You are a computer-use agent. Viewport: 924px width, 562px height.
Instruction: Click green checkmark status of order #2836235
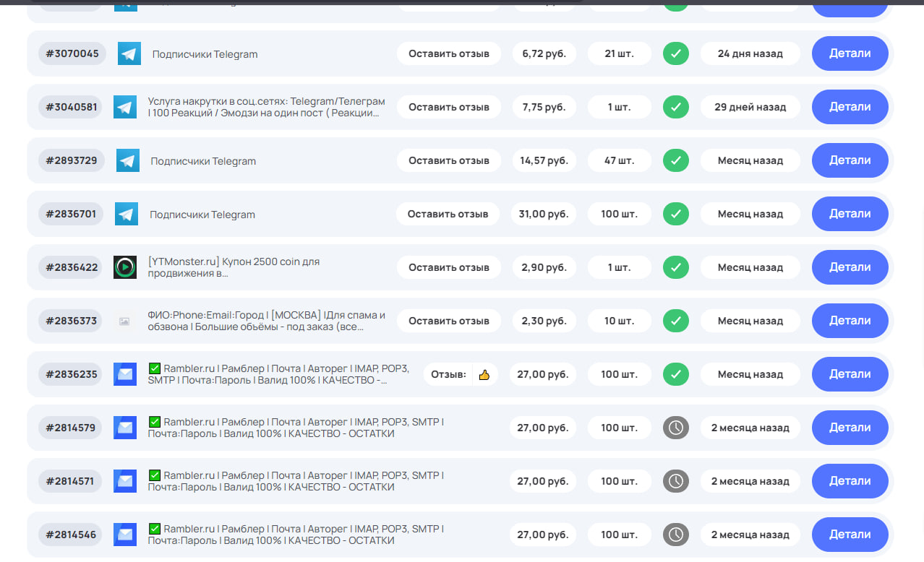pos(676,374)
